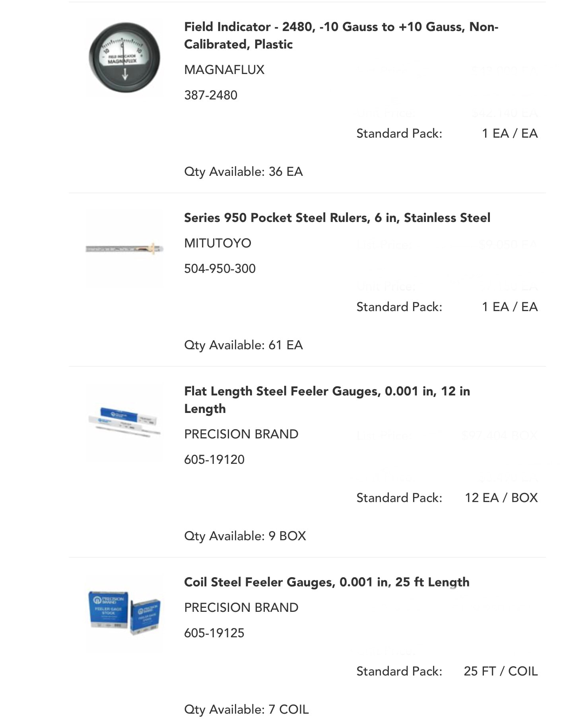View the flat length feeler gauge image

124,422
